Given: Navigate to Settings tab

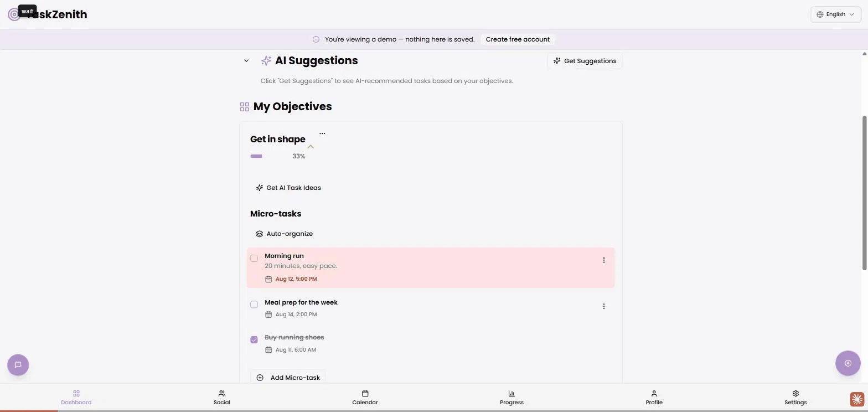Looking at the screenshot, I should coord(795,398).
